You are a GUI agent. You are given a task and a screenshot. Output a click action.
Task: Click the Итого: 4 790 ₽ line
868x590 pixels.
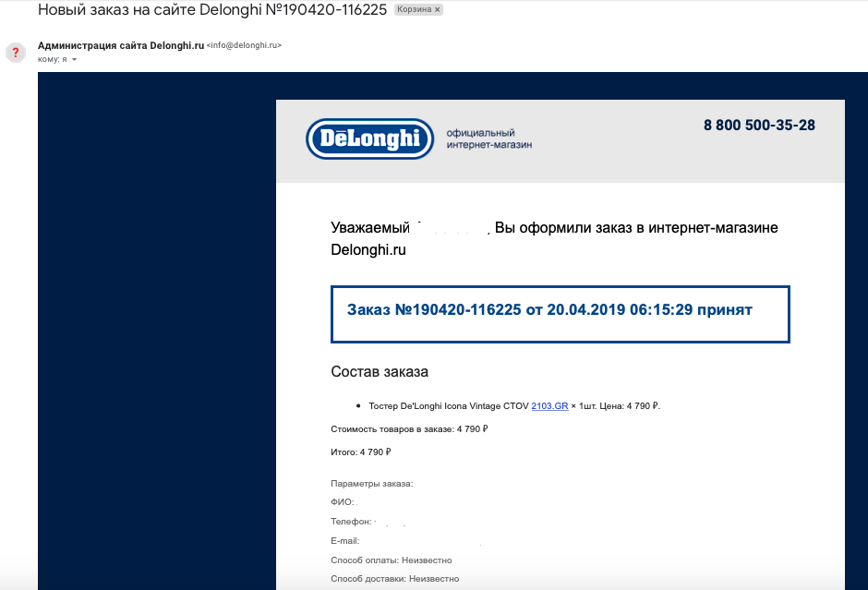coord(360,452)
